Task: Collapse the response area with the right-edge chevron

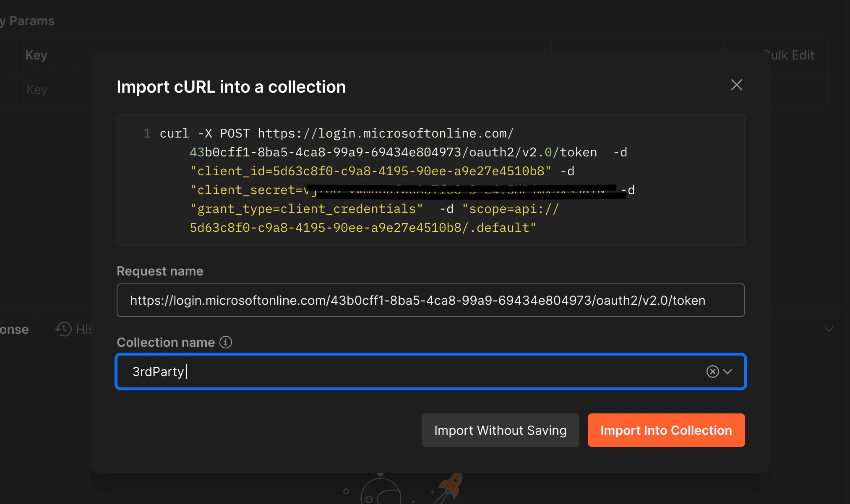Action: (x=829, y=329)
